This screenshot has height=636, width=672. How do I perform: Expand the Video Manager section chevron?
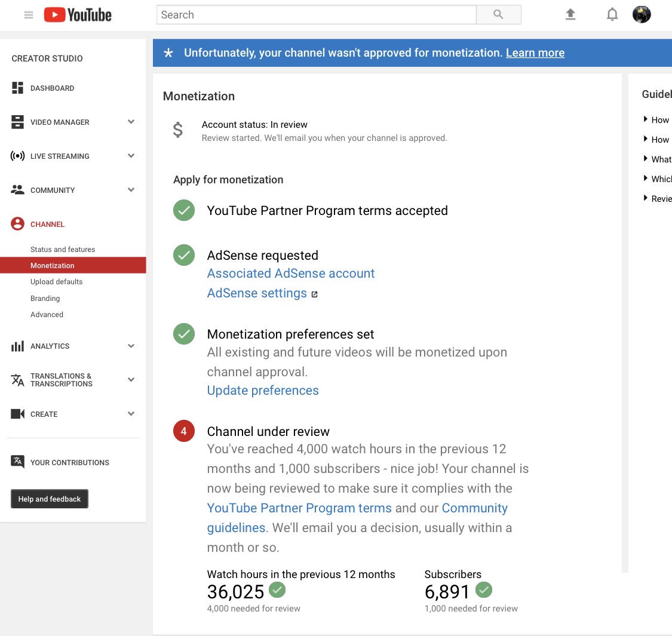[131, 122]
